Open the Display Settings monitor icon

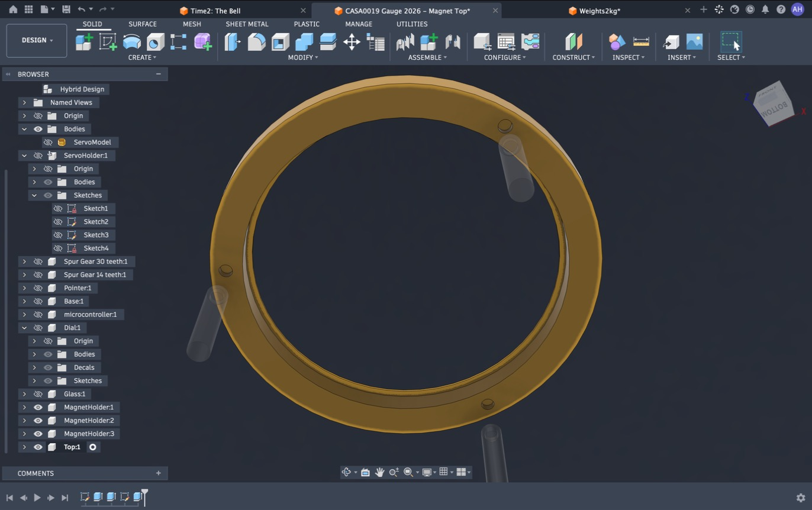click(427, 472)
